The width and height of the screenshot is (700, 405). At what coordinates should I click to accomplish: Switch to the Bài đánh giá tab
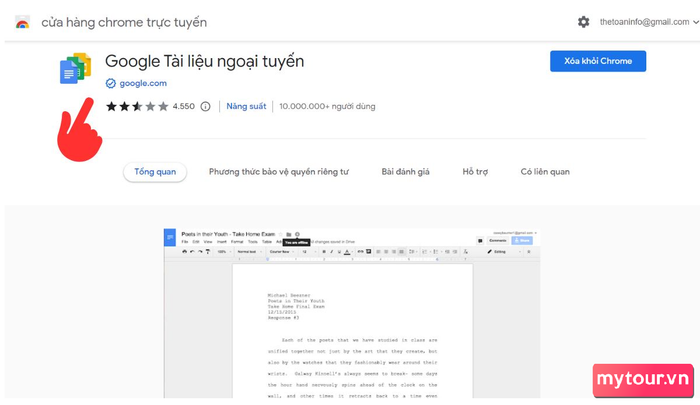(405, 172)
